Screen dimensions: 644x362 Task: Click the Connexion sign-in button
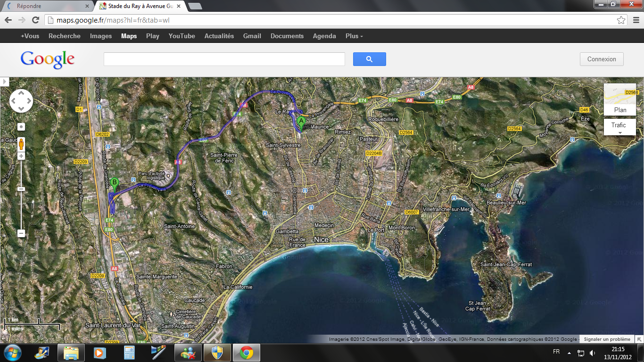(602, 59)
